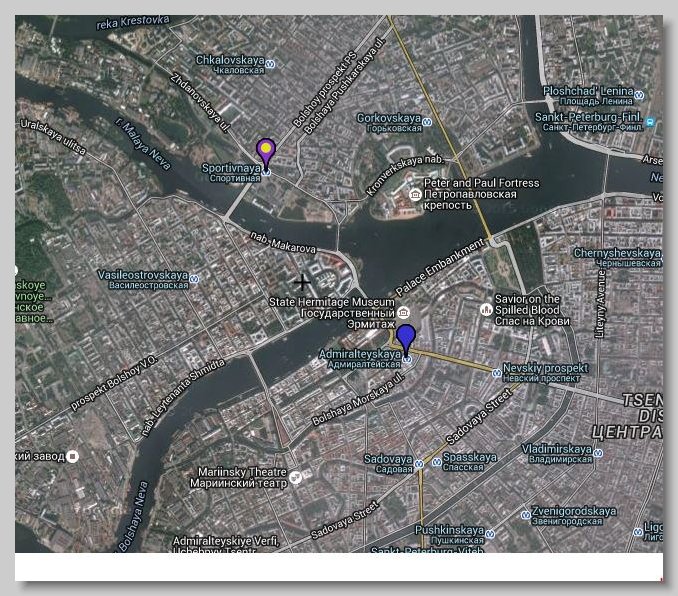This screenshot has height=596, width=678.
Task: Click the 'Palace Embankment' road label
Action: pyautogui.click(x=440, y=268)
